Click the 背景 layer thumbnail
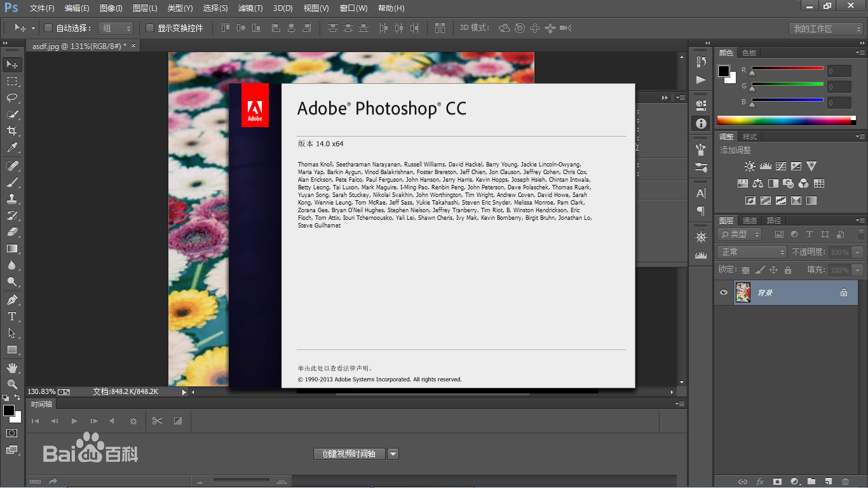This screenshot has height=488, width=868. [x=742, y=292]
